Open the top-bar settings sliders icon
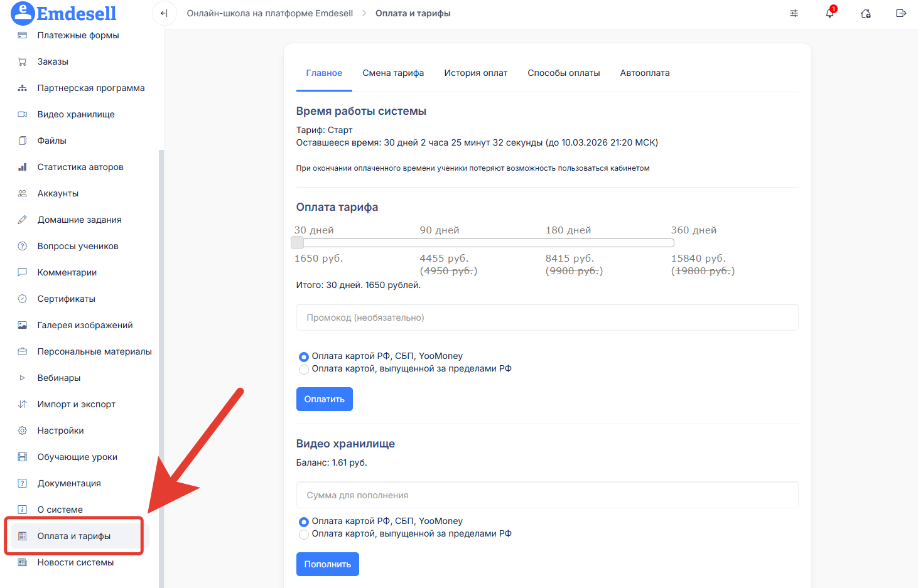This screenshot has width=918, height=588. [x=794, y=13]
